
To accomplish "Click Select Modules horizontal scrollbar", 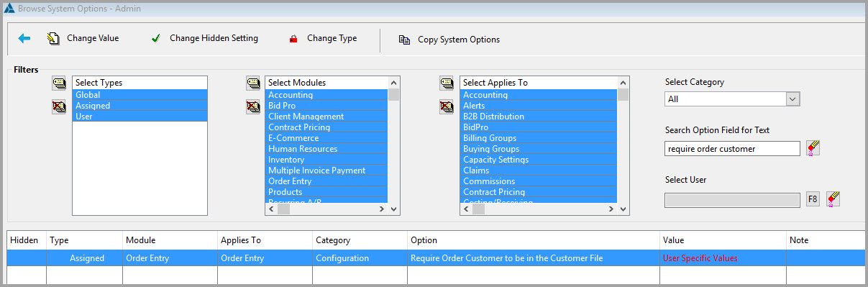I will tap(326, 209).
